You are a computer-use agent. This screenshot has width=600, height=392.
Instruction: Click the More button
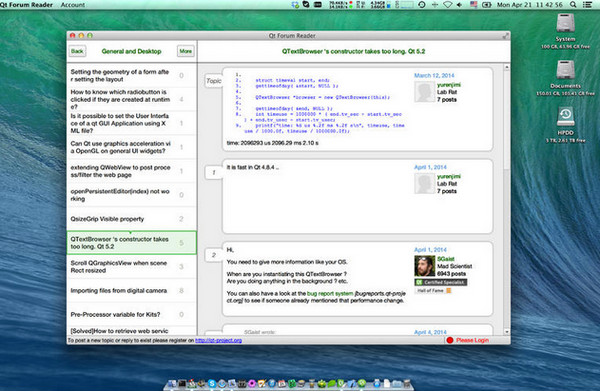[x=186, y=51]
